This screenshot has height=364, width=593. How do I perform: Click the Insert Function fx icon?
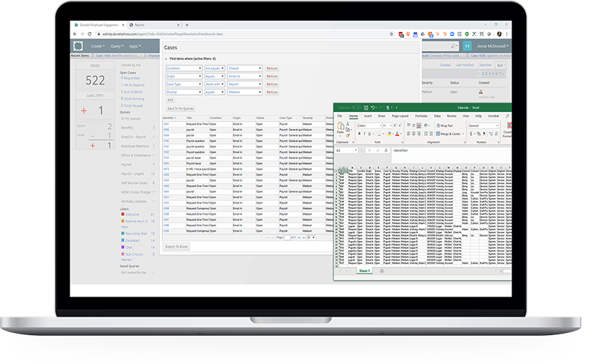pyautogui.click(x=385, y=150)
